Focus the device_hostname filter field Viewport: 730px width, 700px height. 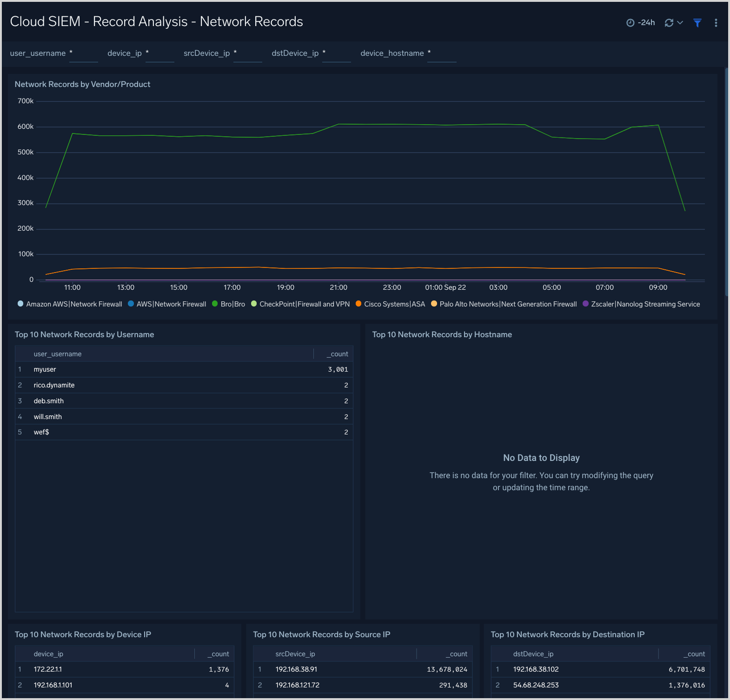(441, 54)
